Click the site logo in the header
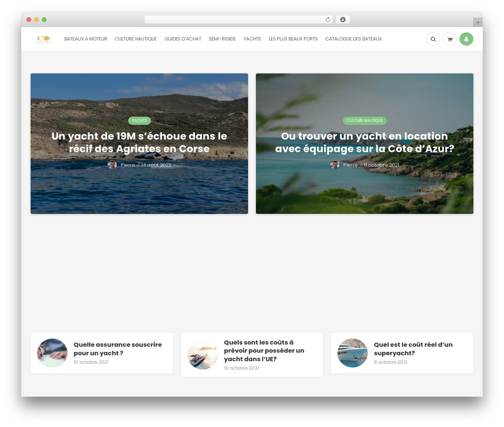The image size is (504, 427). (44, 39)
